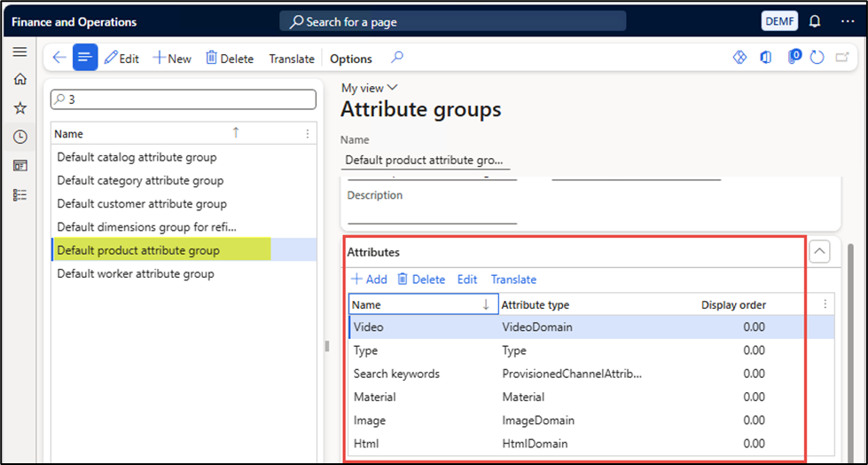The image size is (868, 465).
Task: Select the Search keywords attribute row
Action: pyautogui.click(x=591, y=374)
